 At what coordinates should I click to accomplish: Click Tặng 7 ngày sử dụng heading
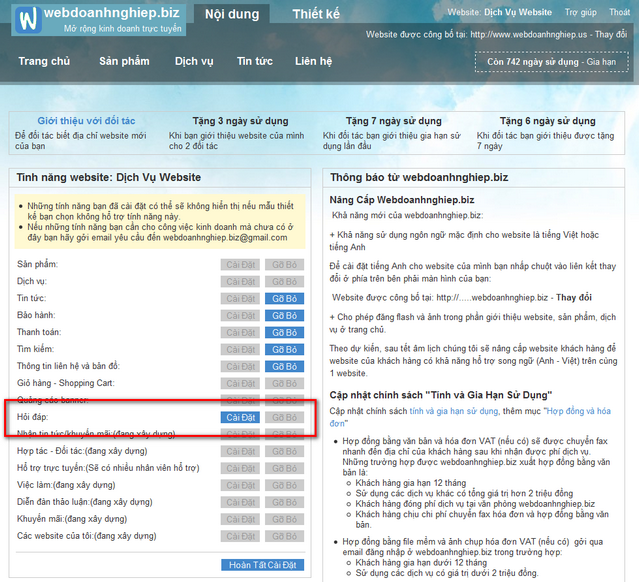tap(394, 121)
